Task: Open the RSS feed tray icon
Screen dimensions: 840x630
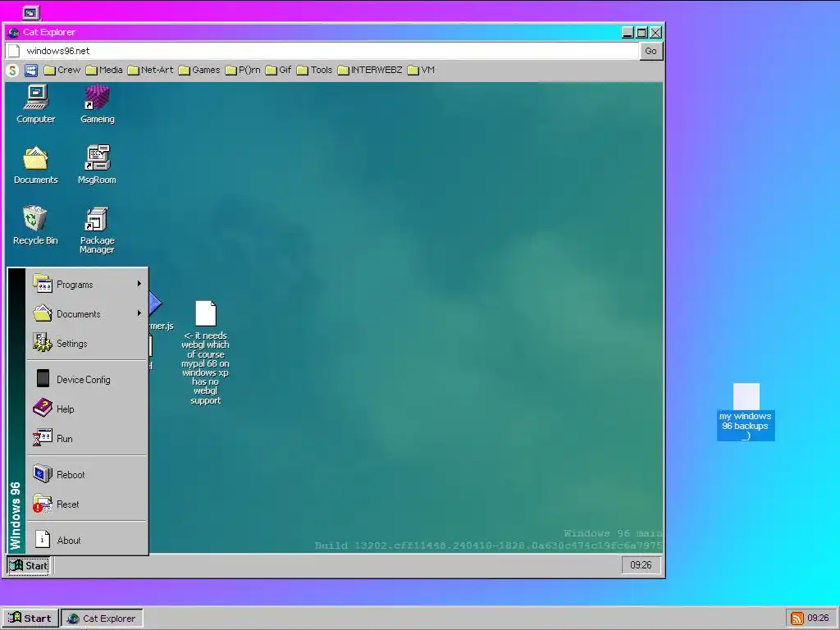Action: 797,619
